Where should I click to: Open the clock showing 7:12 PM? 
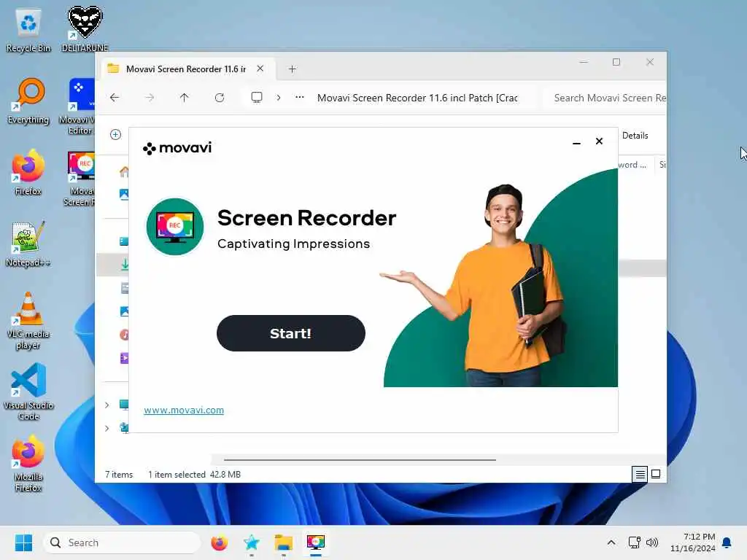tap(693, 542)
